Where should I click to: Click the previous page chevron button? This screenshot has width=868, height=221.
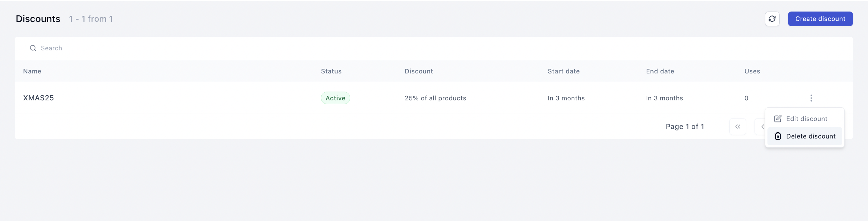[760, 127]
